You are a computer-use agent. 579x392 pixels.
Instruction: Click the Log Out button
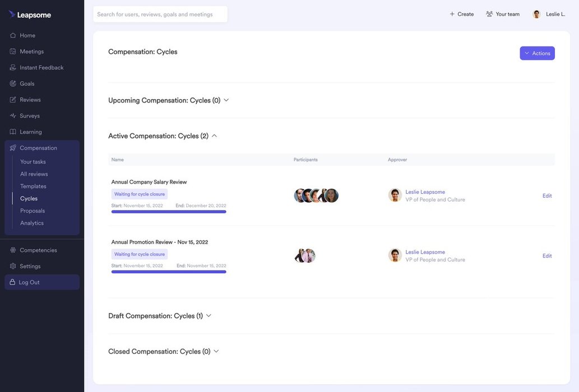tap(42, 282)
